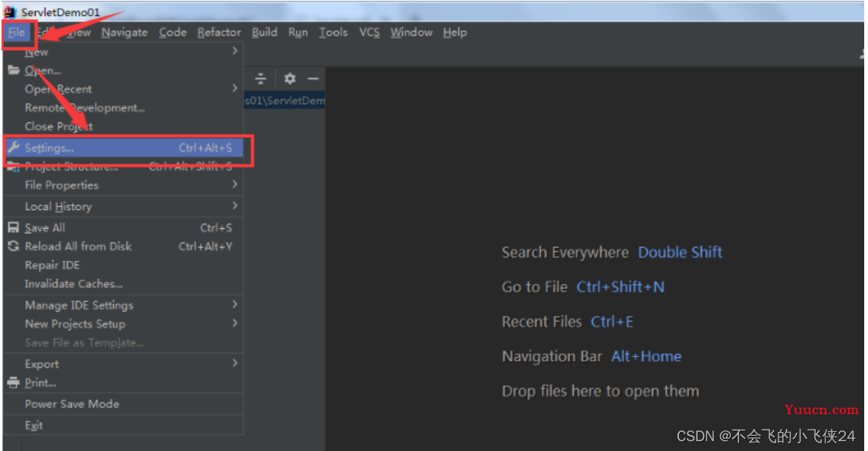Open the Refactor menu

(x=219, y=33)
